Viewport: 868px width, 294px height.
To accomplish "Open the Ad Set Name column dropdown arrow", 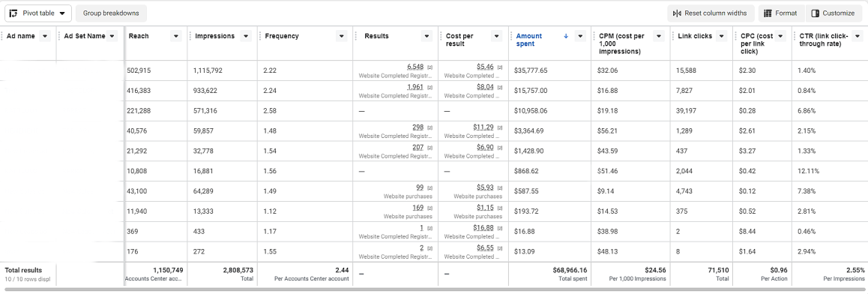I will (112, 36).
